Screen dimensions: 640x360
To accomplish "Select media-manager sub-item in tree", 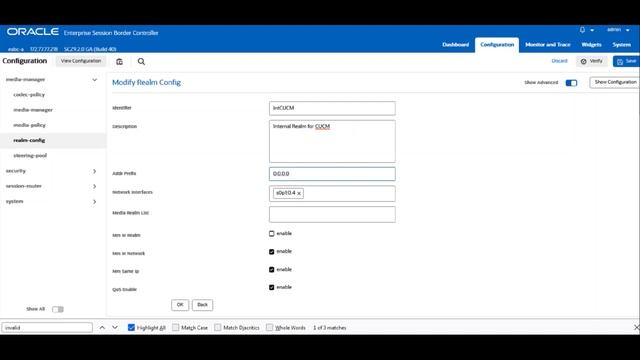I will click(x=33, y=110).
